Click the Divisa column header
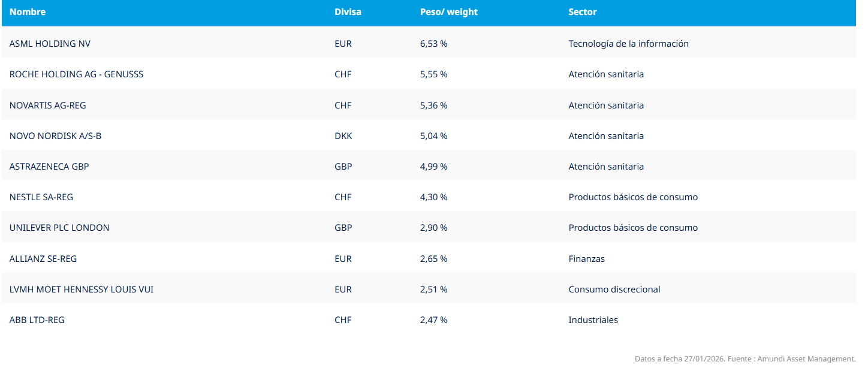This screenshot has height=368, width=868. 348,12
